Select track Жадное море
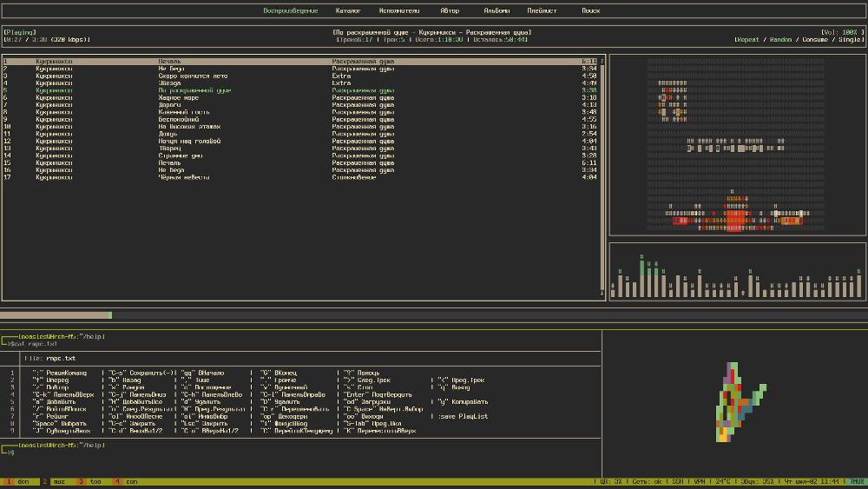The height and width of the screenshot is (489, 868). coord(302,97)
